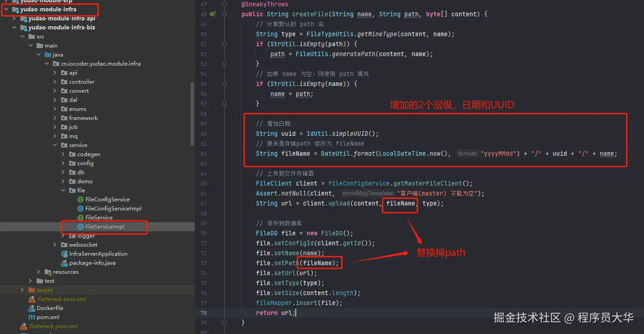The width and height of the screenshot is (644, 334).
Task: Expand the controller package node
Action: click(x=55, y=82)
